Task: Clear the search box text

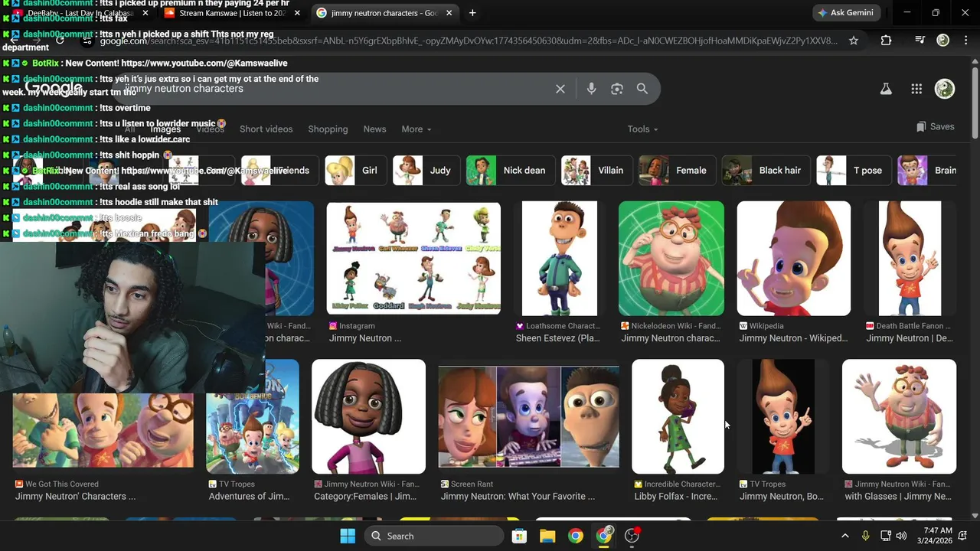Action: [x=560, y=89]
